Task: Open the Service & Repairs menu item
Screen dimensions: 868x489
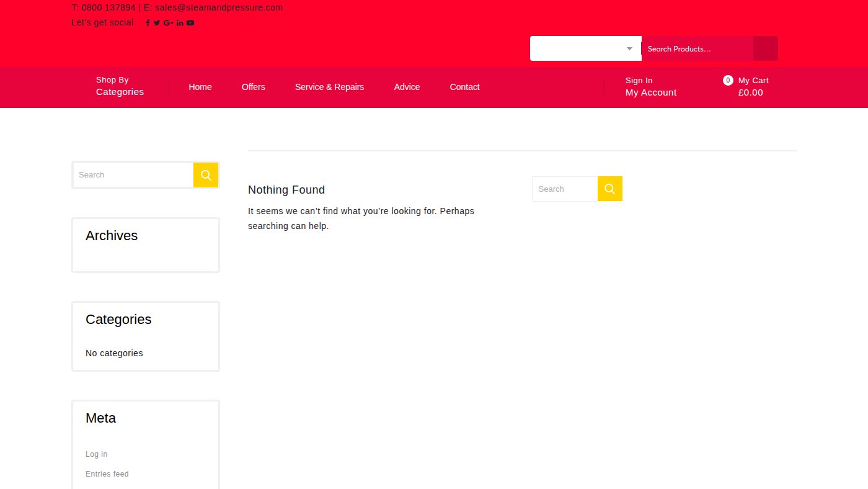Action: click(x=329, y=87)
